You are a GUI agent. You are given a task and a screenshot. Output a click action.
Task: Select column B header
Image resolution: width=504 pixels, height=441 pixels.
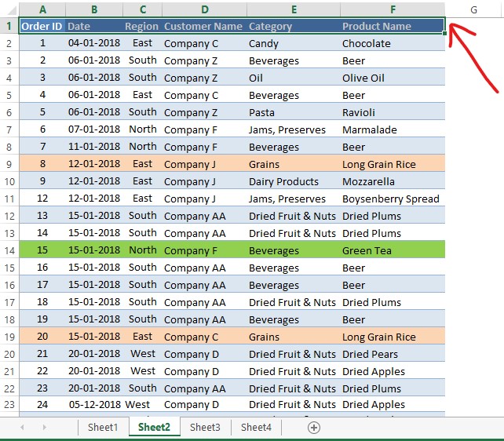pyautogui.click(x=94, y=9)
